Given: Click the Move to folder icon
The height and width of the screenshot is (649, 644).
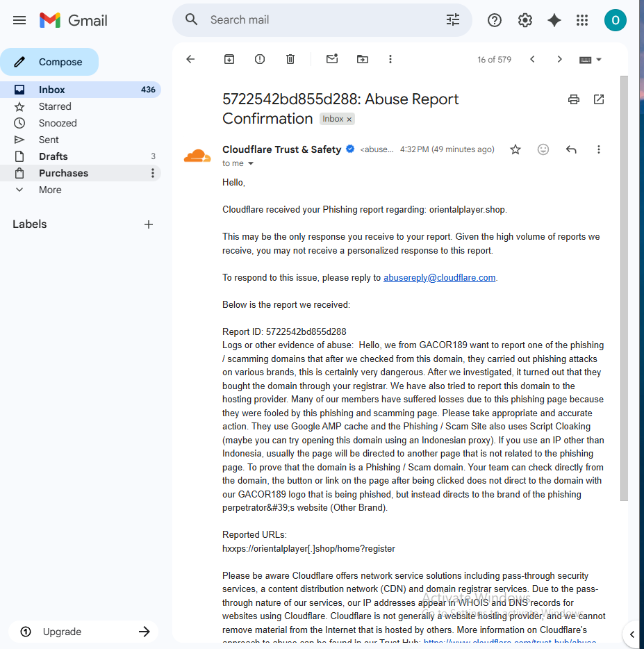Looking at the screenshot, I should (x=363, y=59).
